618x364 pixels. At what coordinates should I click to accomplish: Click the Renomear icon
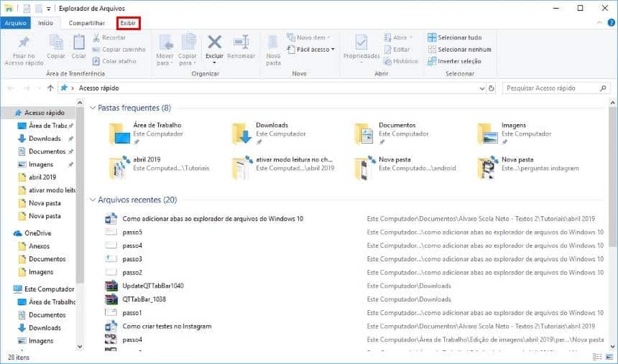[241, 42]
